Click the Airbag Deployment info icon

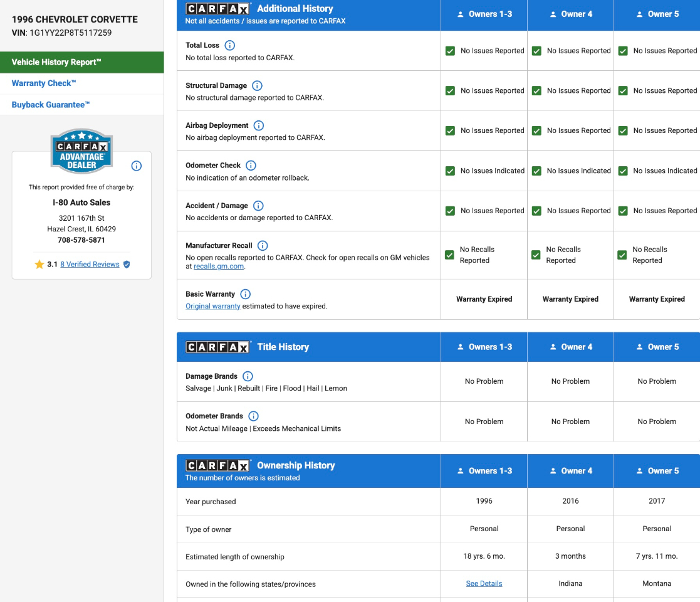point(258,125)
